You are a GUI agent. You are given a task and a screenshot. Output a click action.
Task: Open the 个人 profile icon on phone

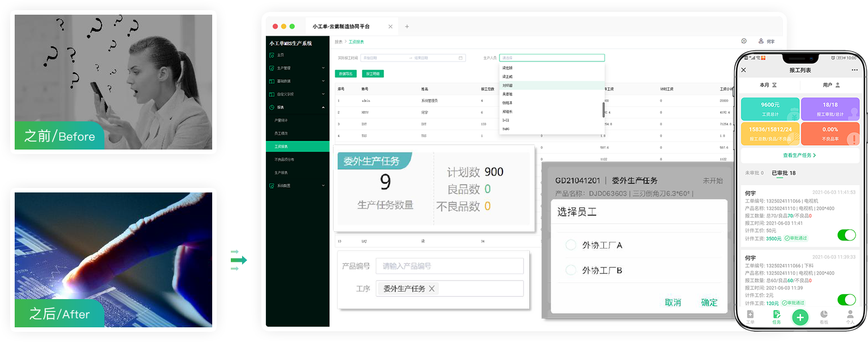850,316
